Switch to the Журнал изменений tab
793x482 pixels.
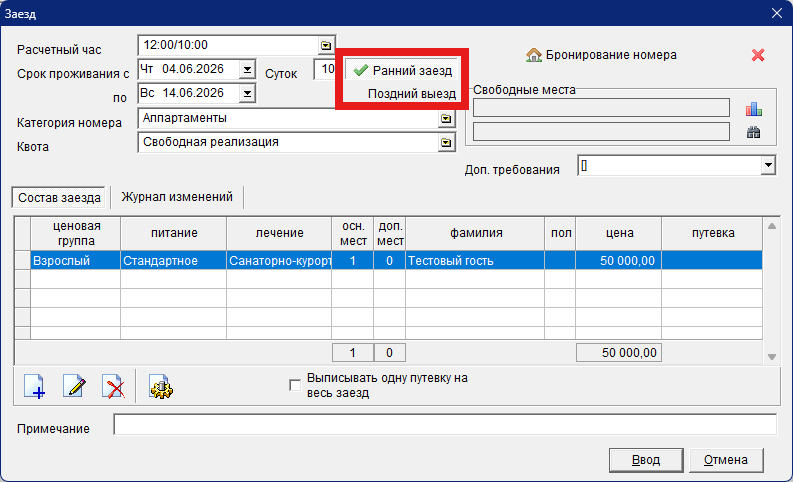[177, 197]
